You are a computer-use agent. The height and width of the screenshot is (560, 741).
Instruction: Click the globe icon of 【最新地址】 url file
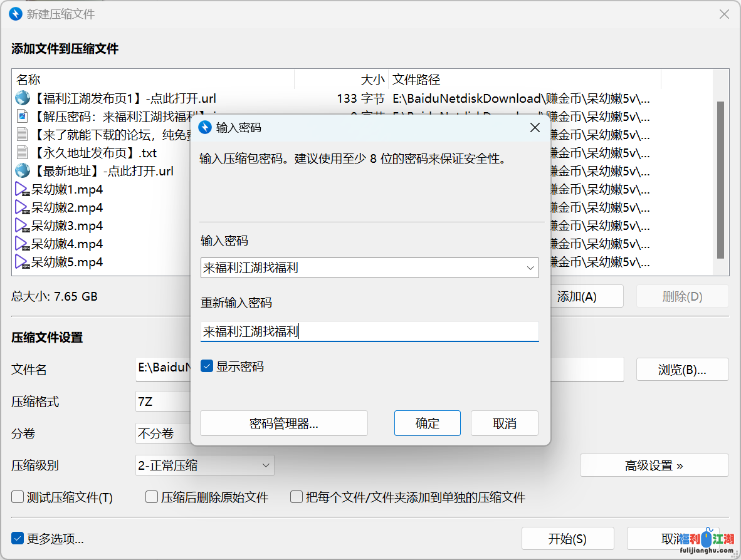pyautogui.click(x=23, y=170)
